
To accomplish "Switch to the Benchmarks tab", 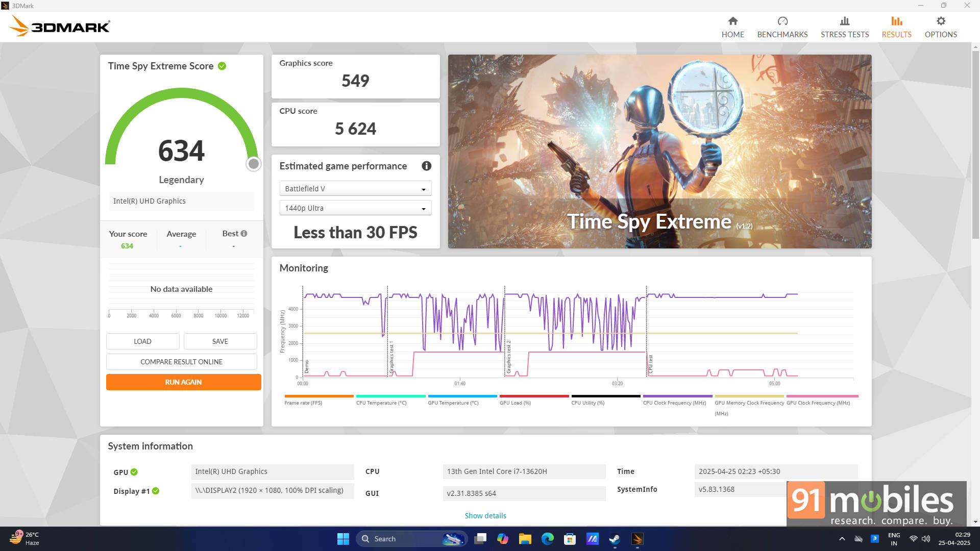I will (x=782, y=27).
